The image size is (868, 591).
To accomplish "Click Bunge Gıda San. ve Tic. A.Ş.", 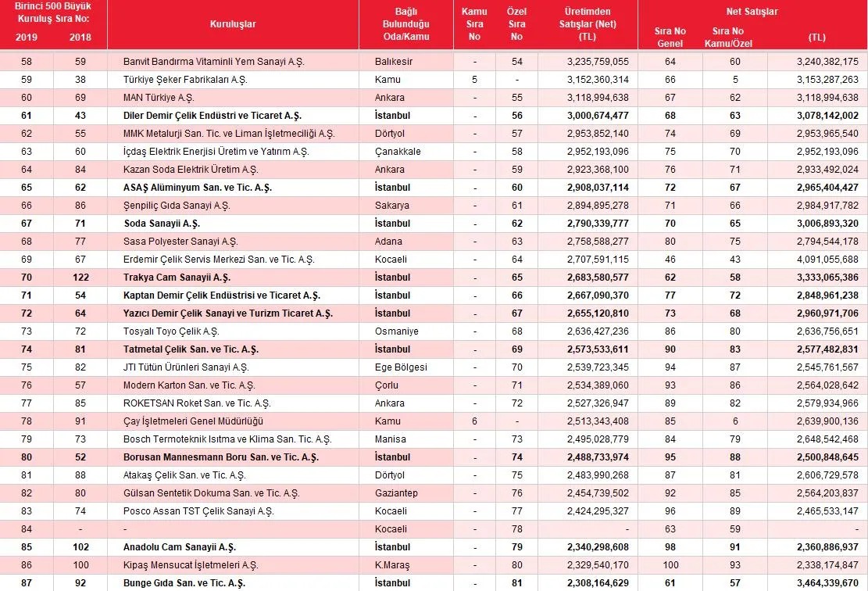I will 184,582.
